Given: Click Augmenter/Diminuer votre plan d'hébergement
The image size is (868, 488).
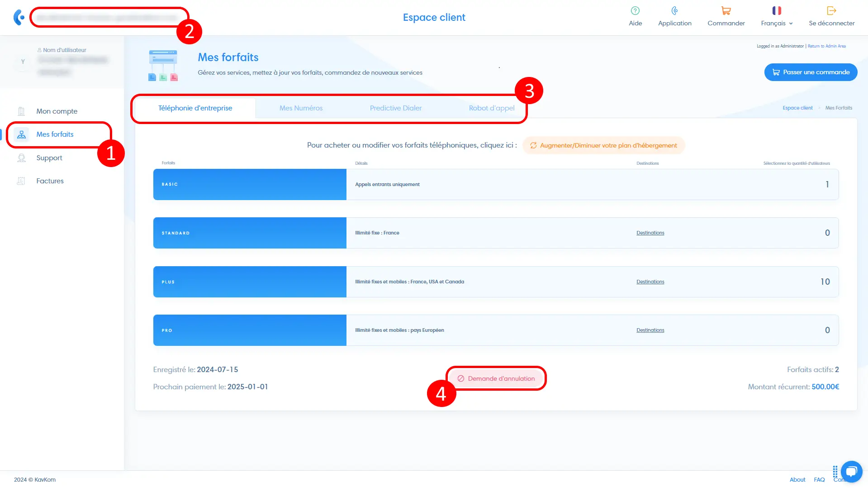Looking at the screenshot, I should click(x=603, y=145).
